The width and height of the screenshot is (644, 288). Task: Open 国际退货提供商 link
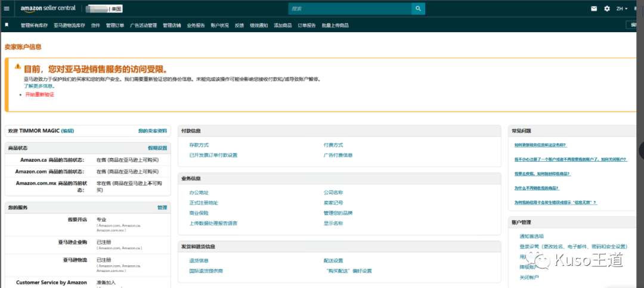(x=206, y=271)
